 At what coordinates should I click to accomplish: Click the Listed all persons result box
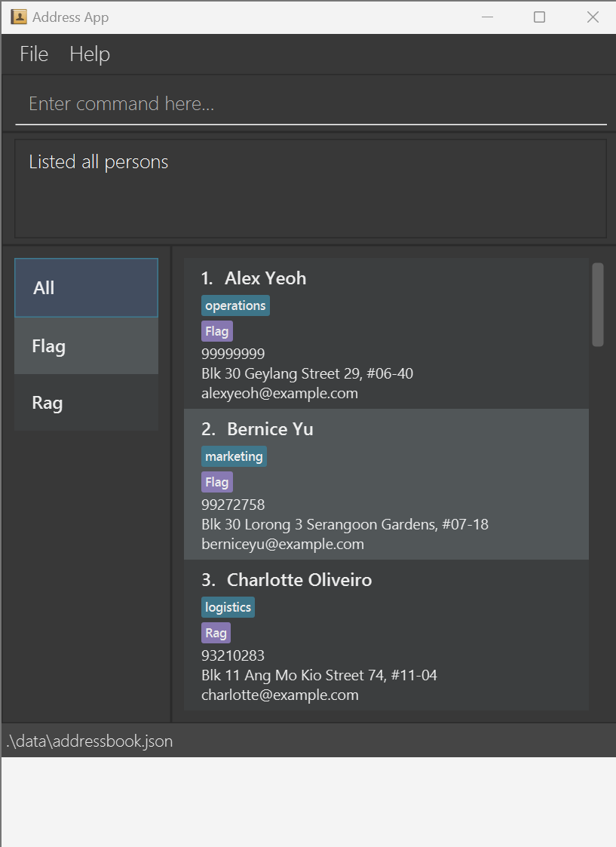tap(311, 188)
